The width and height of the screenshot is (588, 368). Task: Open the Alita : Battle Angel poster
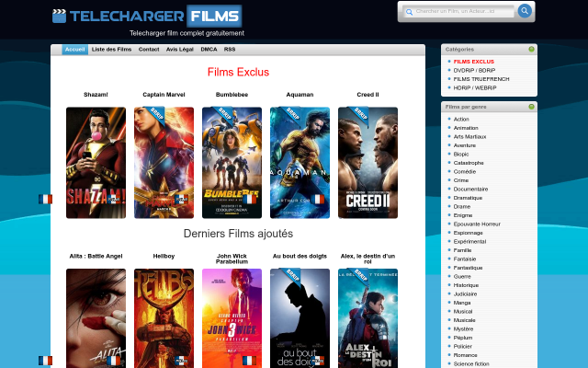(96, 318)
